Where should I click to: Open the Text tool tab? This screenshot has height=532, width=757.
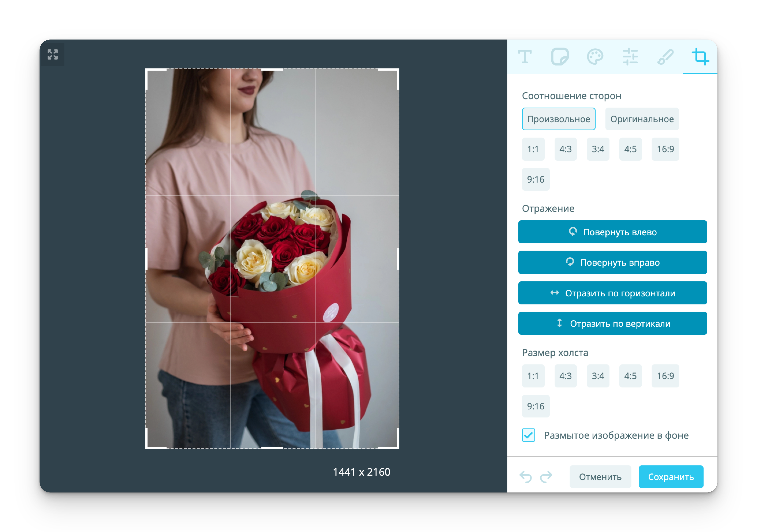(525, 57)
